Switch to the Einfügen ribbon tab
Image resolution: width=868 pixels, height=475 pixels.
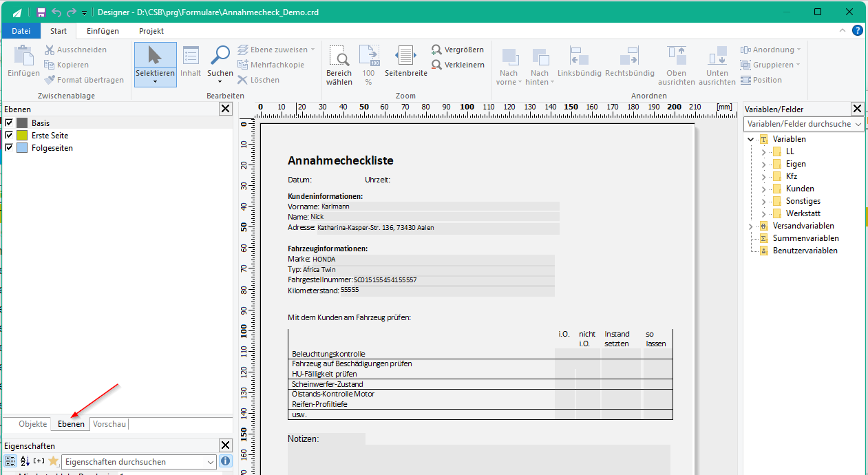103,31
